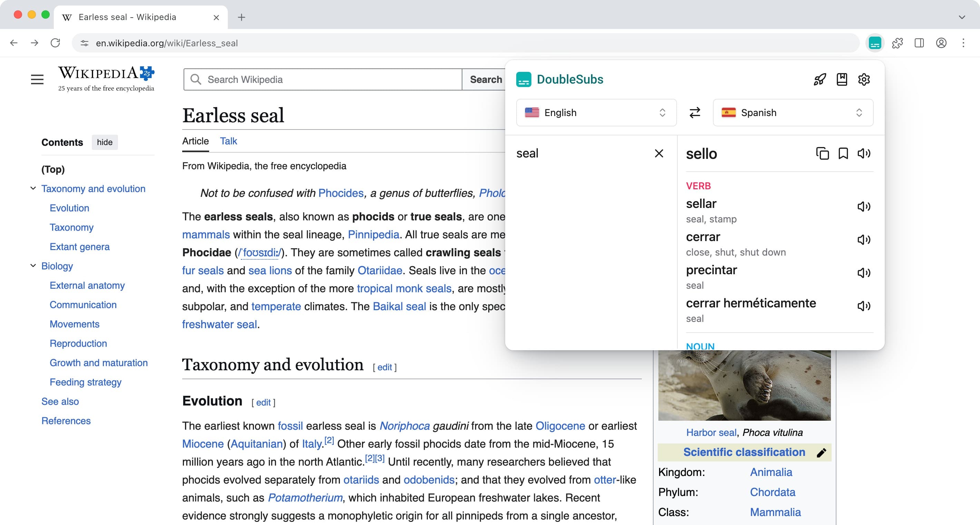The height and width of the screenshot is (525, 980).
Task: Play pronunciation of 'sellar'
Action: [864, 206]
